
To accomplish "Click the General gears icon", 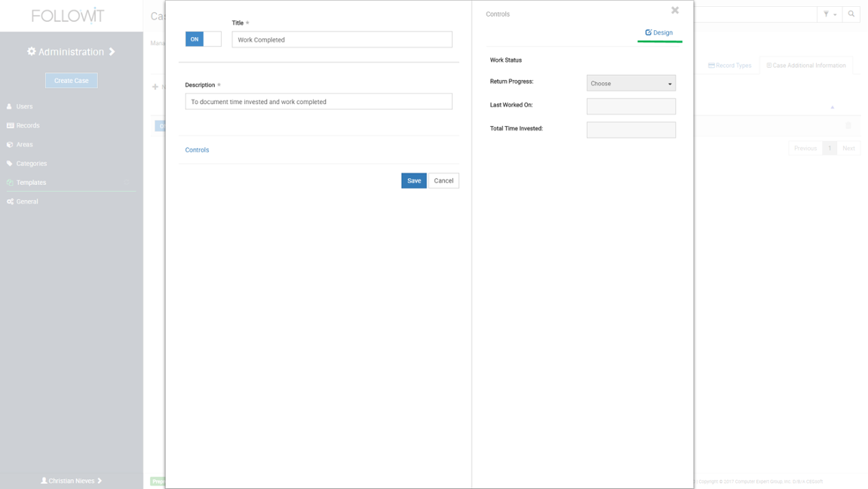I will pyautogui.click(x=10, y=201).
